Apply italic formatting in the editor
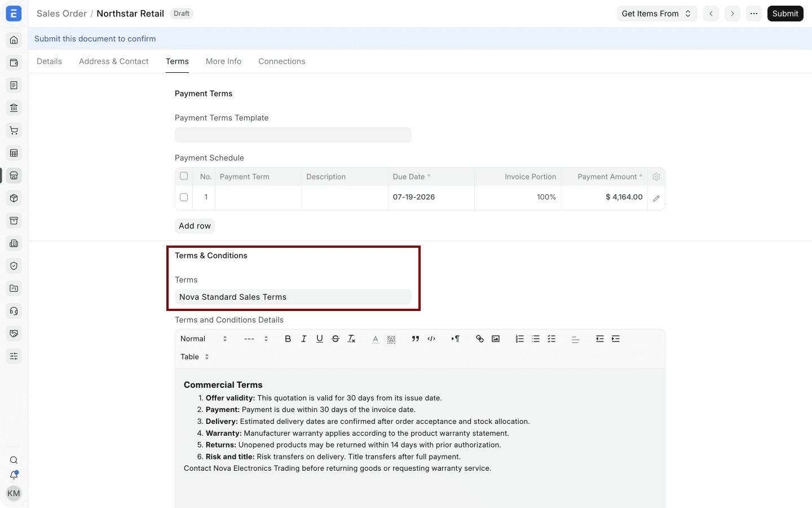 coord(304,339)
